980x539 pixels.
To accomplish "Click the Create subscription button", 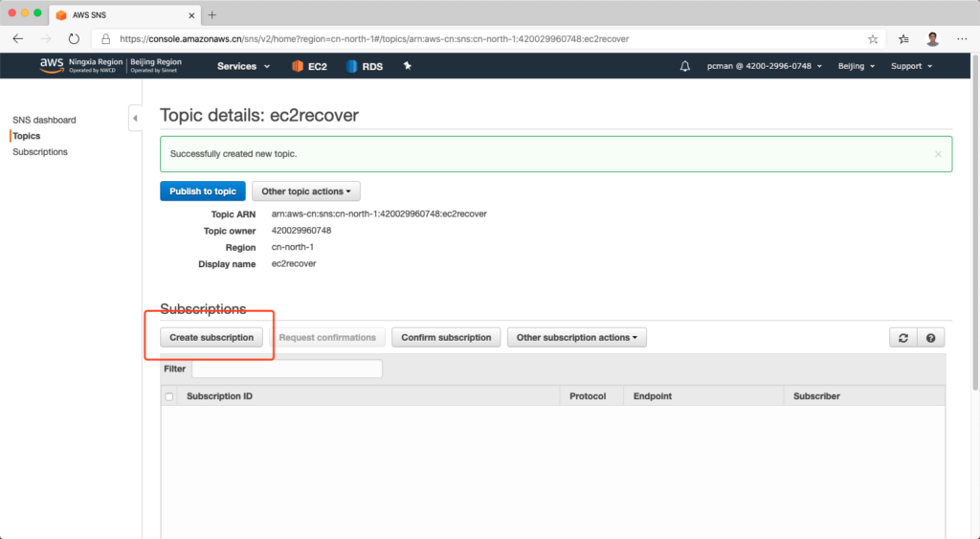I will [212, 338].
